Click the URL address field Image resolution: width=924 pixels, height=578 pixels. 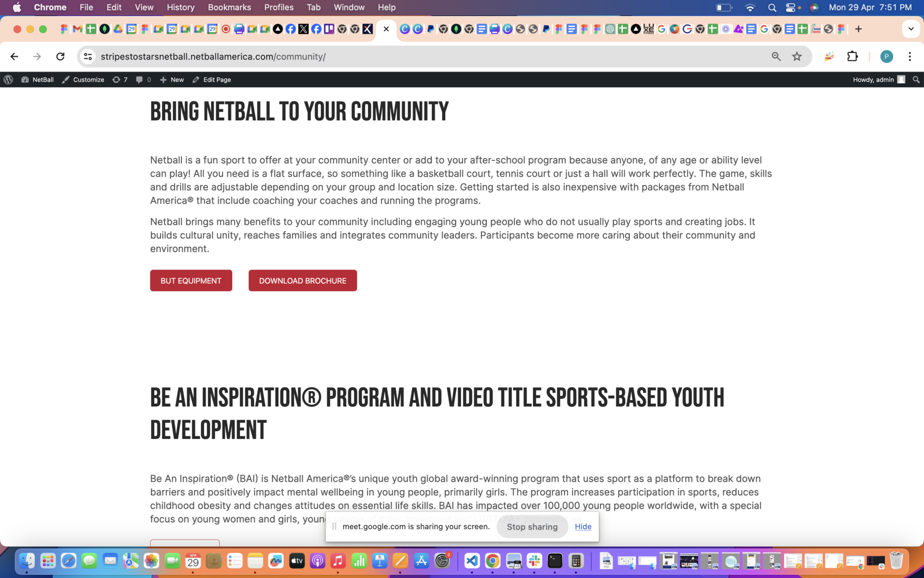pyautogui.click(x=406, y=56)
